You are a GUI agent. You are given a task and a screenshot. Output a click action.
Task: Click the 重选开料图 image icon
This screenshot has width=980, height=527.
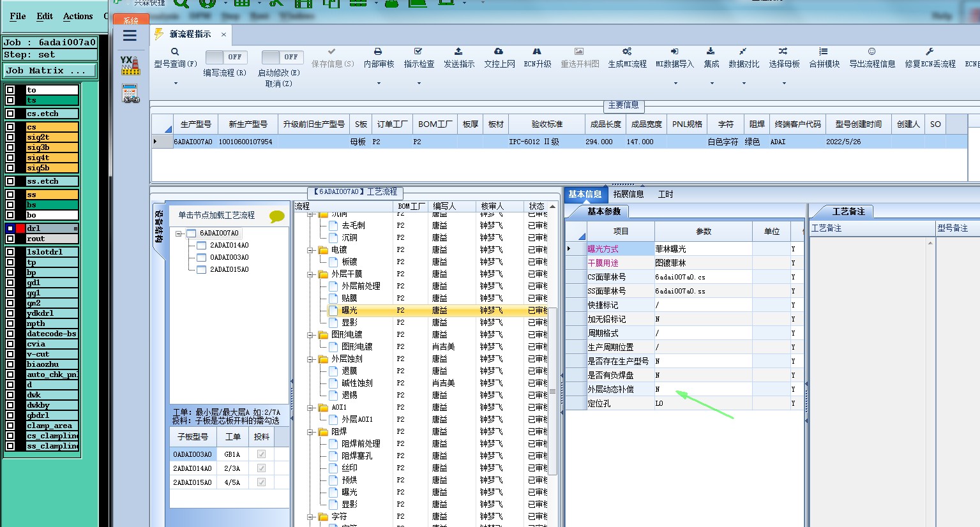coord(579,51)
